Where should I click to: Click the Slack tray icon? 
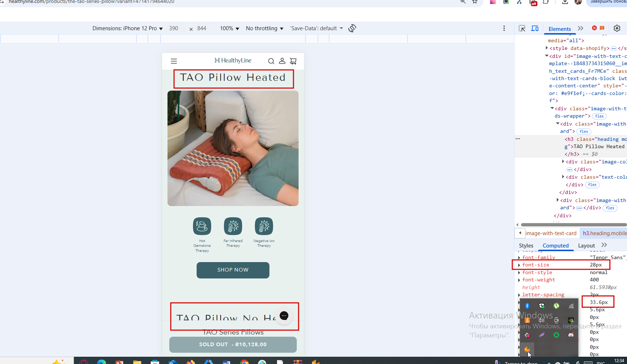tap(527, 335)
